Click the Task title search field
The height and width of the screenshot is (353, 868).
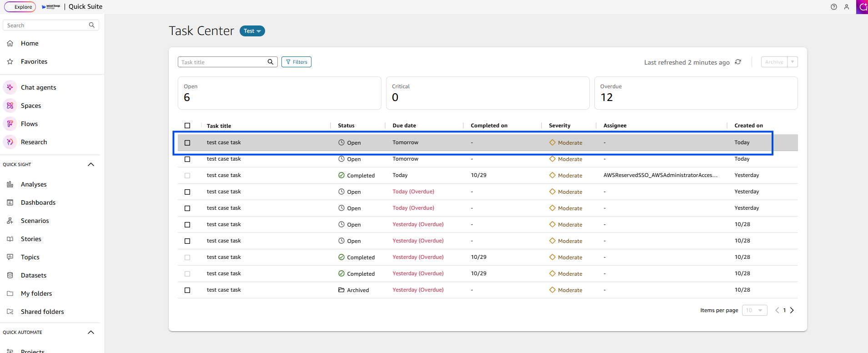click(228, 62)
